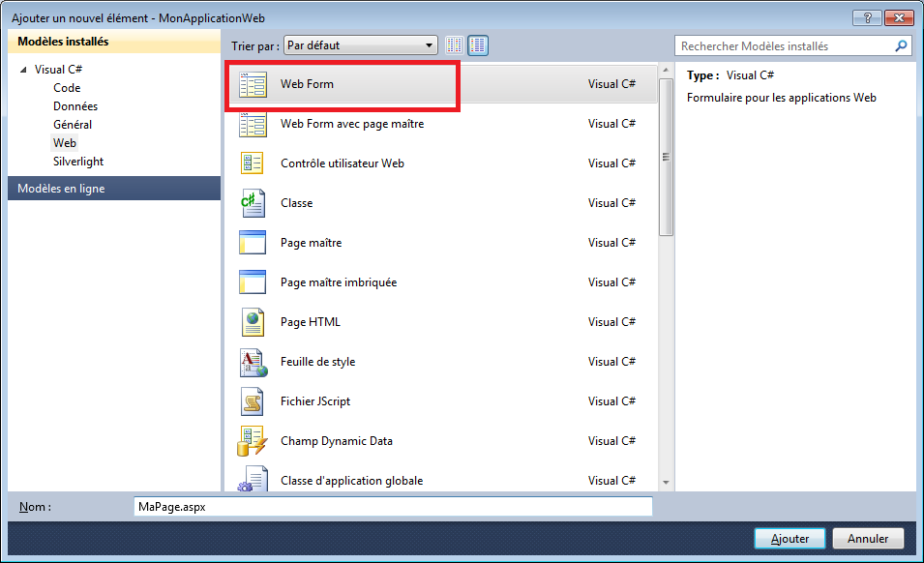The image size is (924, 563).
Task: Select the Données category in tree
Action: (75, 106)
